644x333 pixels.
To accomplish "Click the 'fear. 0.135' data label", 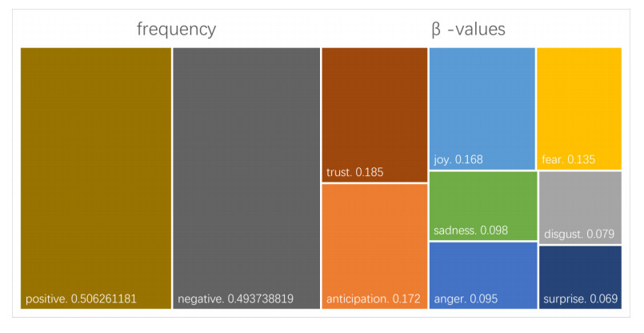I will (568, 159).
